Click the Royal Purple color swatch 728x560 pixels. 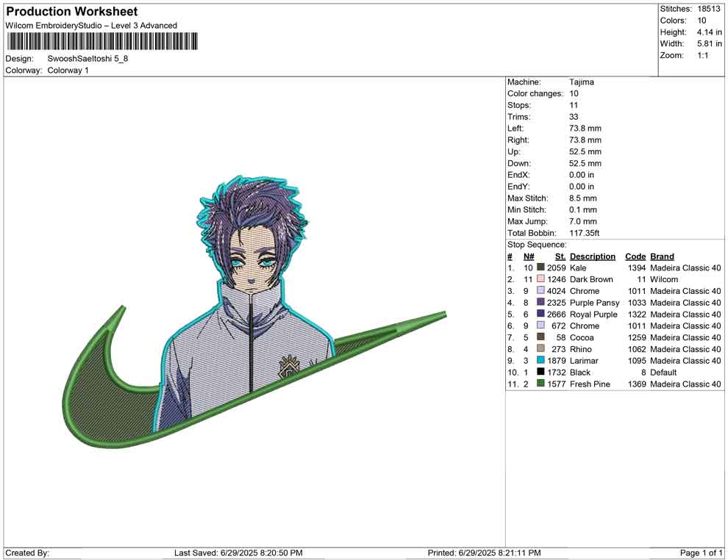coord(540,314)
